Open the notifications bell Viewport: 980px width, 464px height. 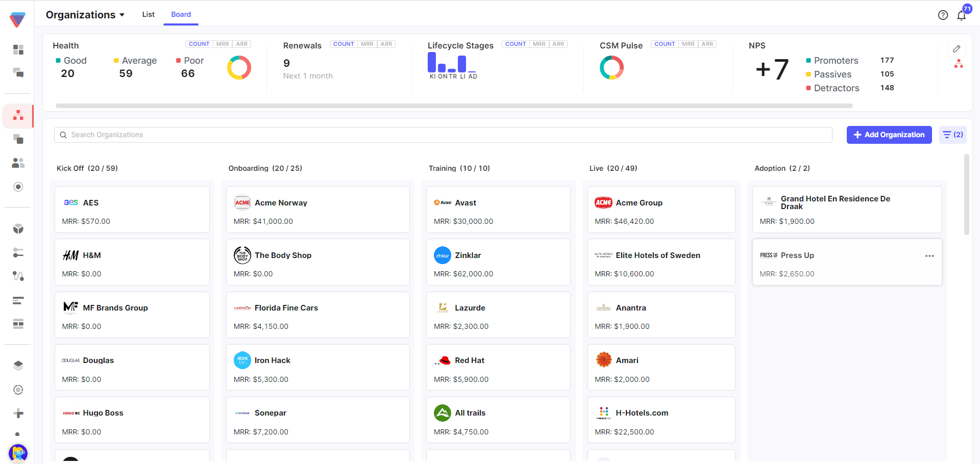pos(962,15)
